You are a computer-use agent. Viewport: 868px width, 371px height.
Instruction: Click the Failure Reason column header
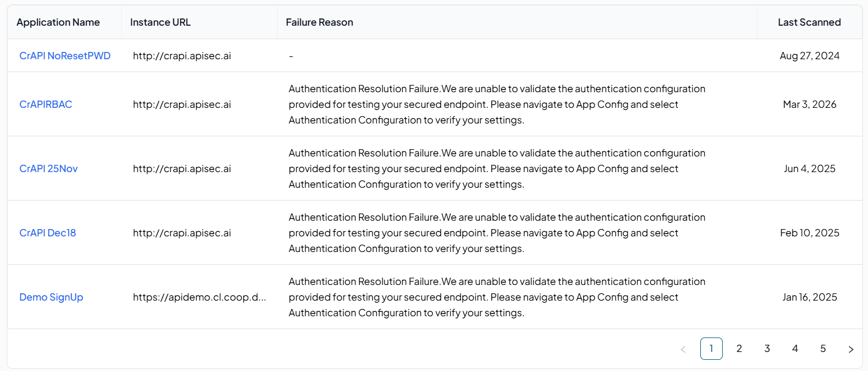tap(319, 22)
